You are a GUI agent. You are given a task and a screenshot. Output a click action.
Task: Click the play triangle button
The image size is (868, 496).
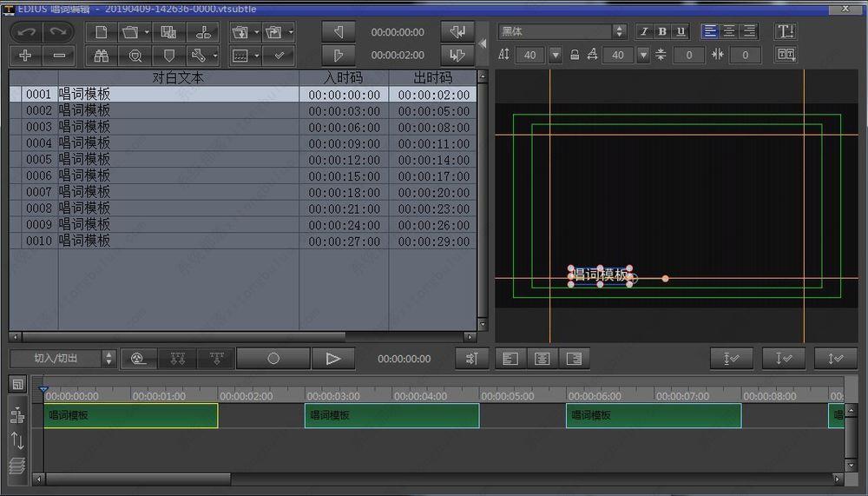333,359
